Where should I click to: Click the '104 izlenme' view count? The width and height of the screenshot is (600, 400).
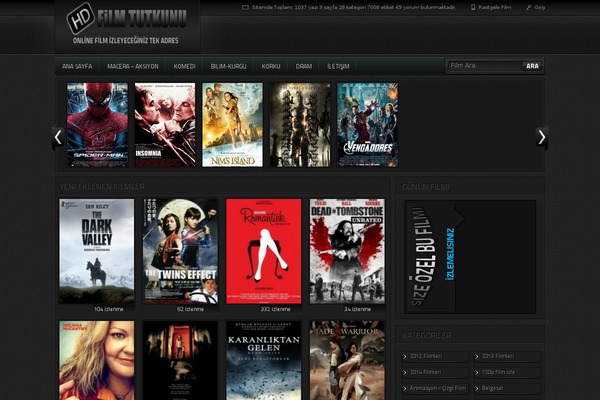(109, 309)
